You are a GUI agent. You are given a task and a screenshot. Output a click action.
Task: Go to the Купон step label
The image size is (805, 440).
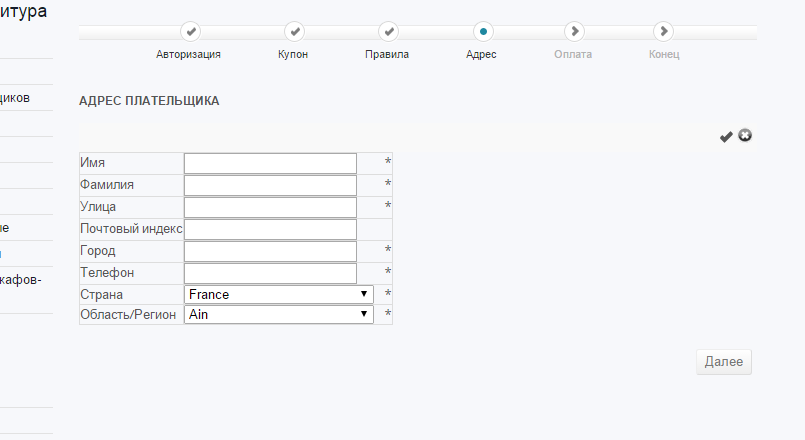(x=293, y=54)
